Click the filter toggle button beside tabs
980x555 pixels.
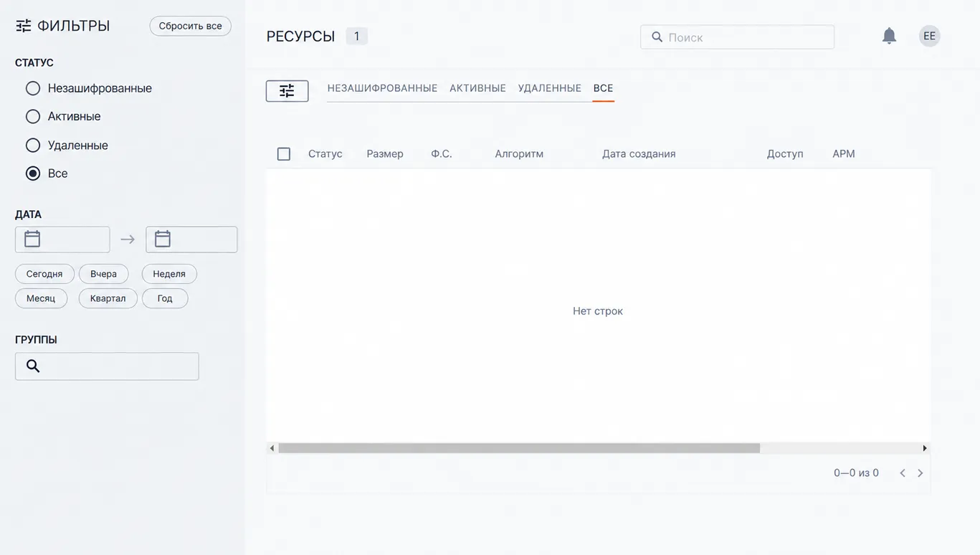[x=287, y=91]
